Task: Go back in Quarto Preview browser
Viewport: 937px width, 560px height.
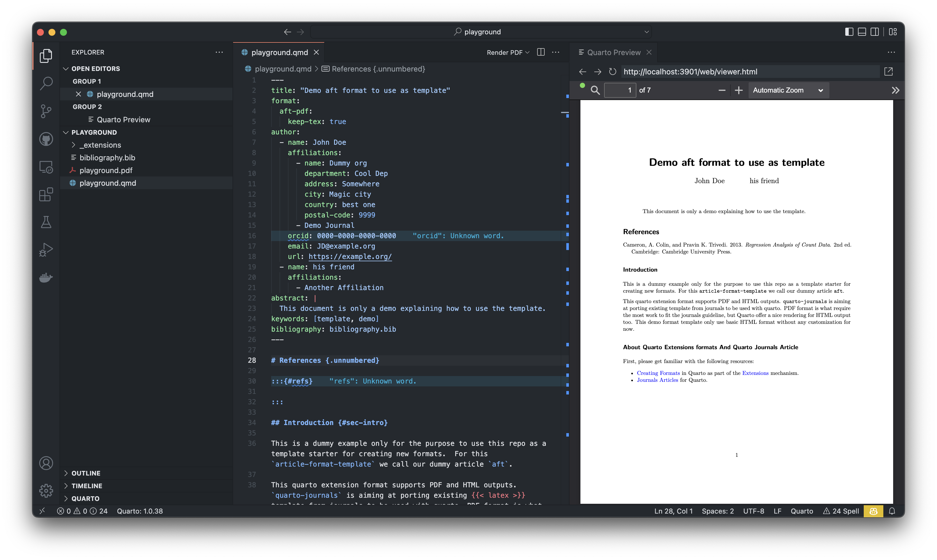Action: 582,72
